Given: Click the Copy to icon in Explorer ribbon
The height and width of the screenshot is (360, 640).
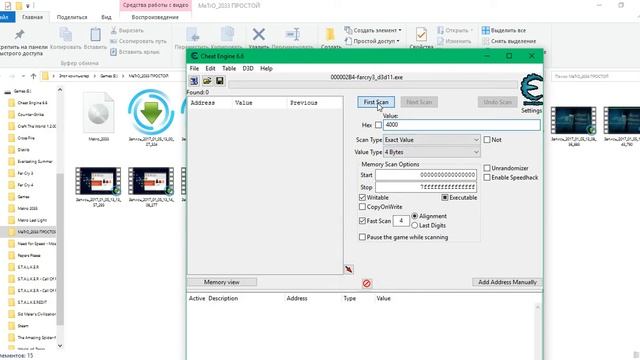Looking at the screenshot, I should point(227,35).
